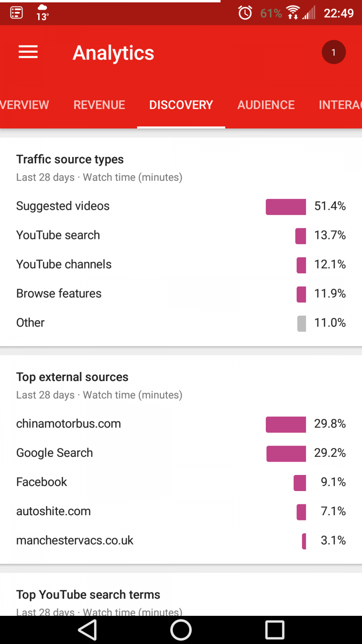Open the Top external sources card

click(181, 460)
